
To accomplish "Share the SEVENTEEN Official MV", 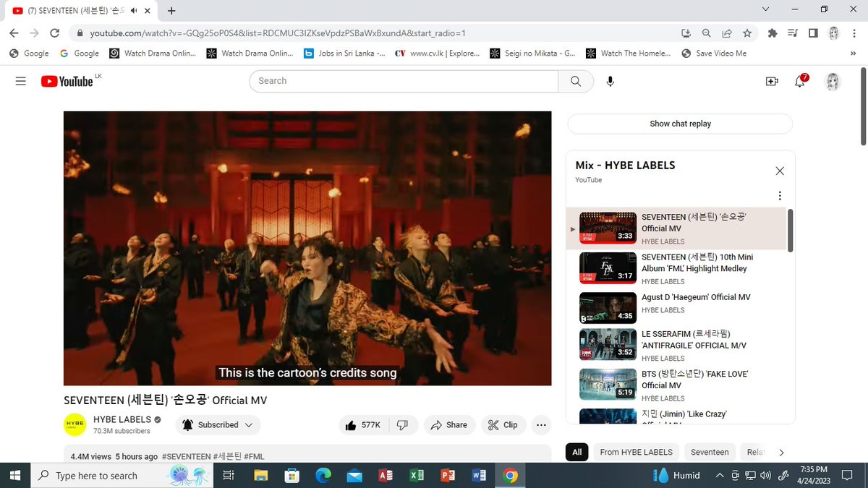I will click(449, 425).
